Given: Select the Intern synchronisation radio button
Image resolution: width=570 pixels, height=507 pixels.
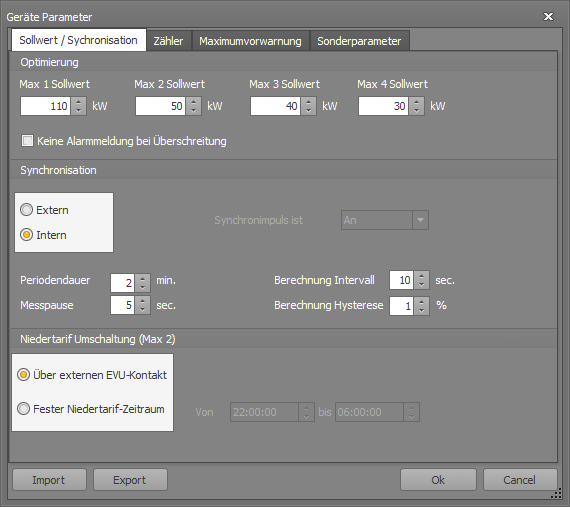Looking at the screenshot, I should 26,235.
